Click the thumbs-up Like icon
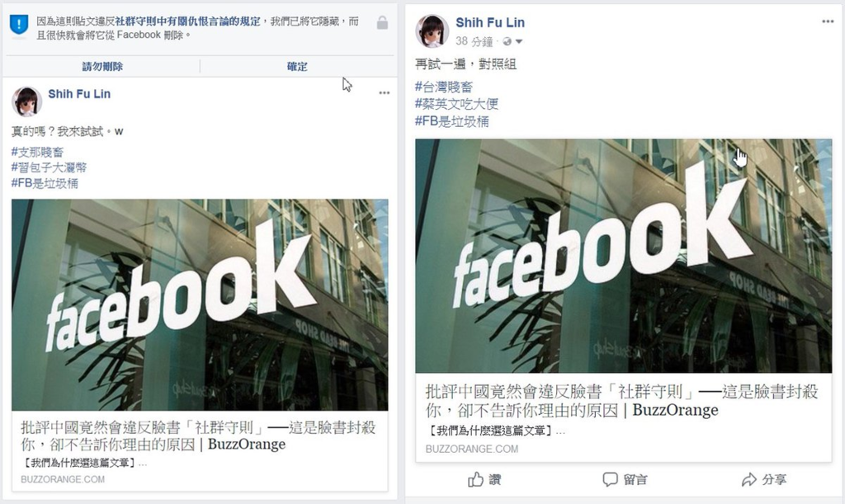This screenshot has height=504, width=845. click(476, 479)
